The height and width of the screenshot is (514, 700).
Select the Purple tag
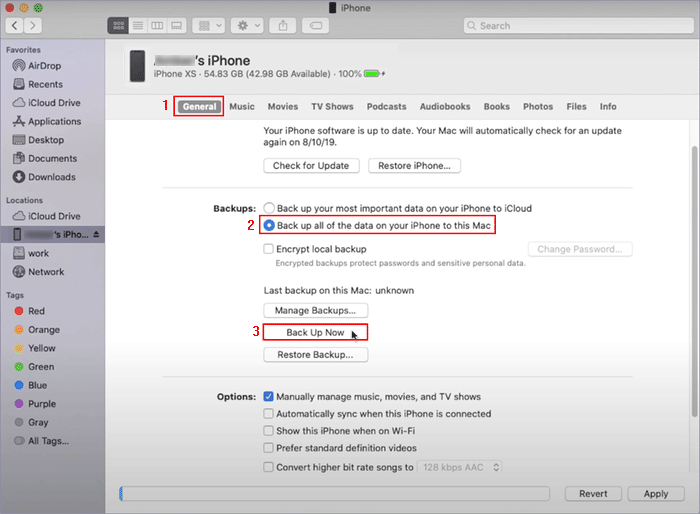click(35, 404)
